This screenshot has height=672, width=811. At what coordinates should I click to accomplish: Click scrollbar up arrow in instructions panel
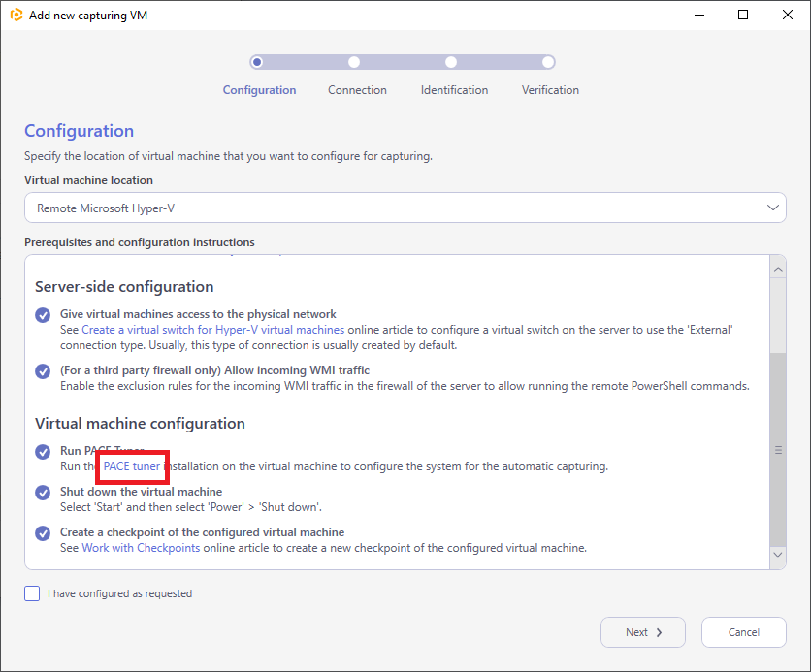[778, 270]
